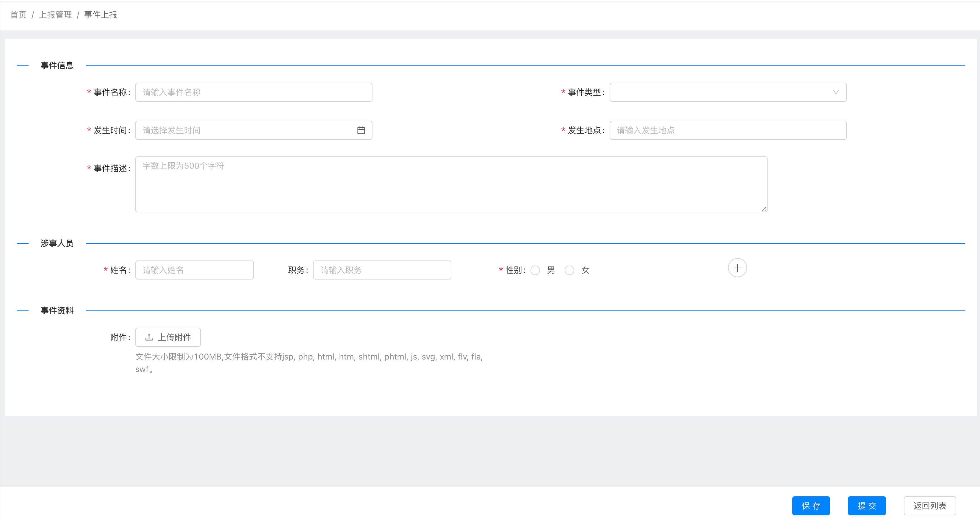The image size is (980, 518).
Task: Click the 事件资料 section heading
Action: click(x=57, y=311)
